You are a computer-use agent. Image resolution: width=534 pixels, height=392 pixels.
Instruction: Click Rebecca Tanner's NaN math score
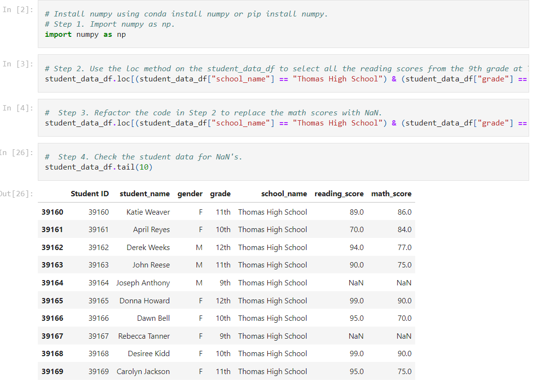click(x=404, y=336)
